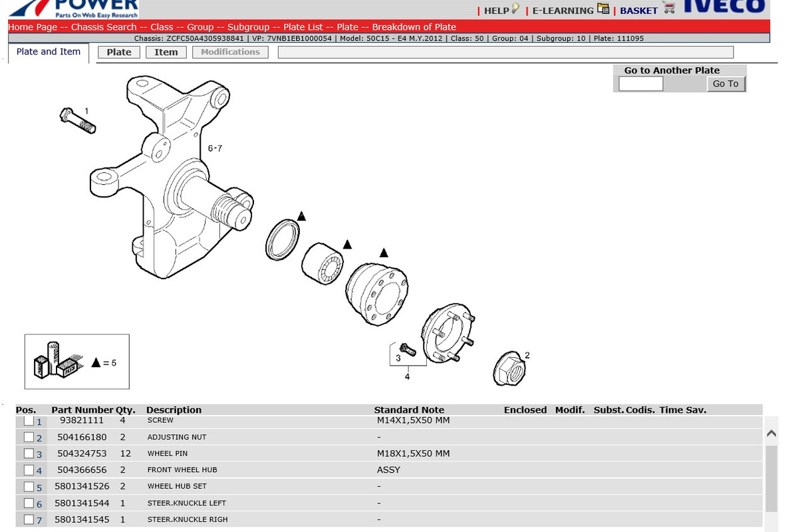The image size is (796, 532).
Task: Select part number 504166180
Action: [82, 437]
